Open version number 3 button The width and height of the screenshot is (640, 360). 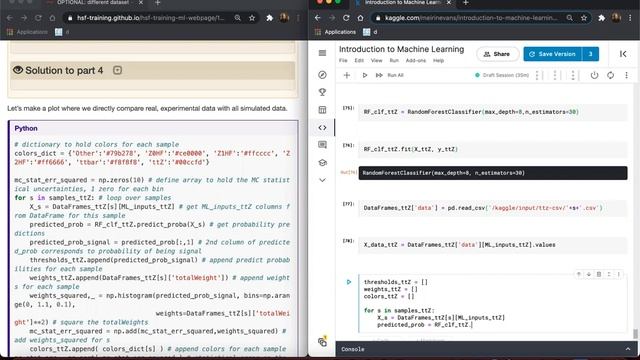(591, 54)
